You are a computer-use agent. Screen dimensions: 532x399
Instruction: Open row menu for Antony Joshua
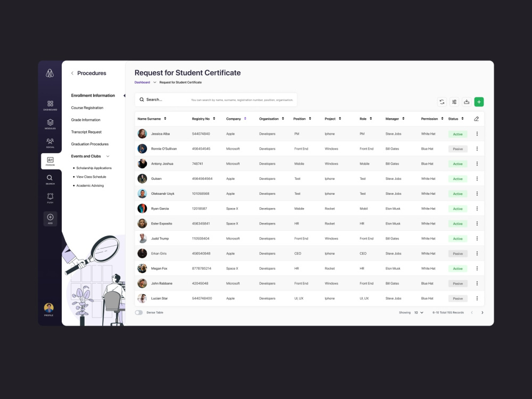pos(477,163)
